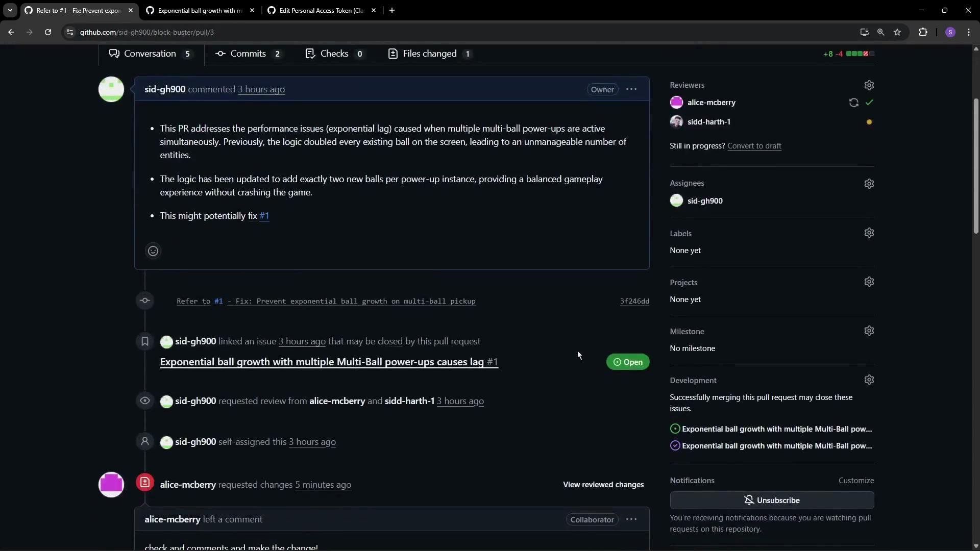The image size is (980, 551).
Task: Click '5 minutes ago' review timestamp
Action: click(x=323, y=485)
